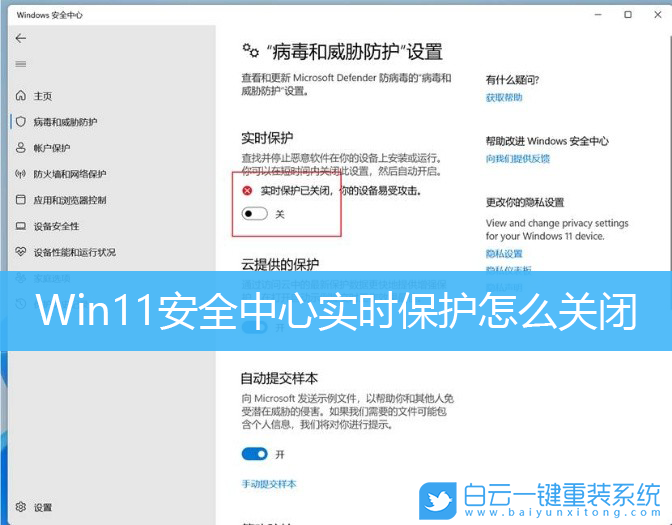
Task: Select 应用和浏览器控制 in sidebar
Action: click(x=70, y=200)
